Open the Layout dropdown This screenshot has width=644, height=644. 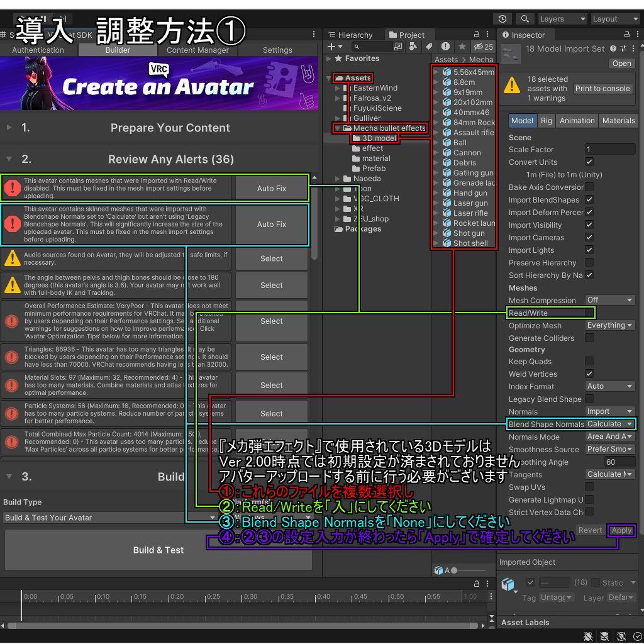point(615,19)
